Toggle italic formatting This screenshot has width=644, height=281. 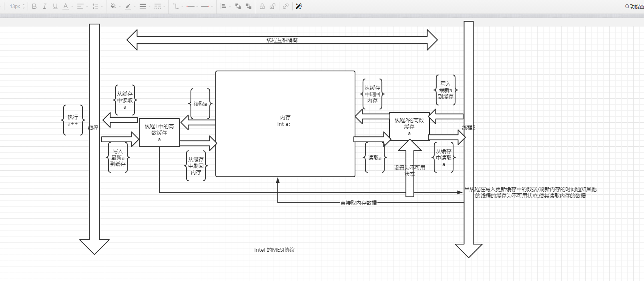point(45,6)
